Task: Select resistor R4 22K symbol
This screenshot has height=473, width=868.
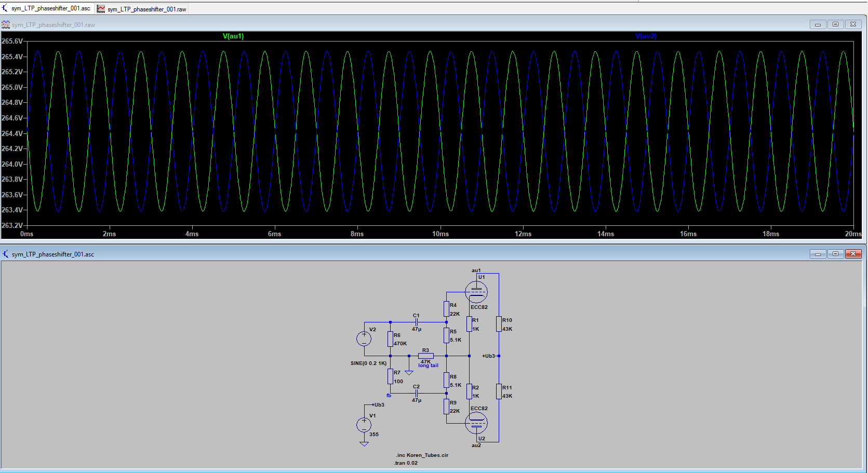Action: click(x=446, y=309)
